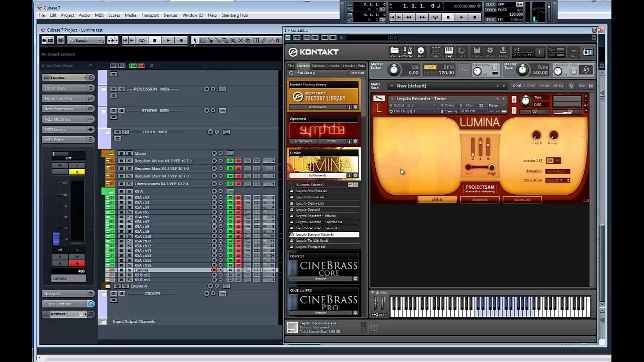Toggle master EQ on switch in Lumina

[x=550, y=160]
